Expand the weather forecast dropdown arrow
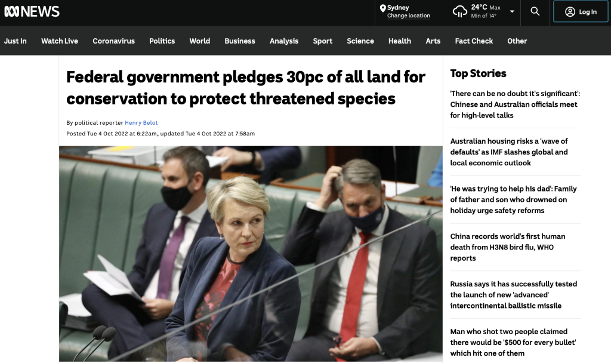Screen dimensions: 611x364 pyautogui.click(x=512, y=11)
